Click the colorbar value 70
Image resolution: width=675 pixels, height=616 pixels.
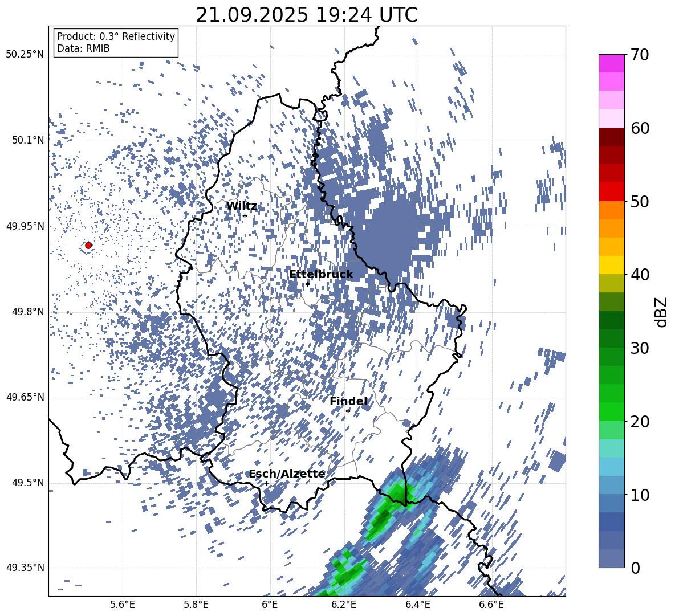click(x=640, y=55)
